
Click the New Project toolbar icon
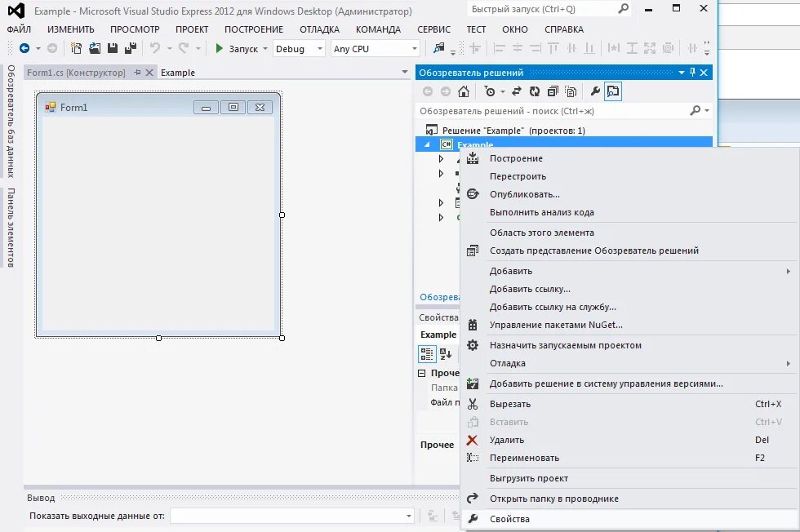click(76, 48)
